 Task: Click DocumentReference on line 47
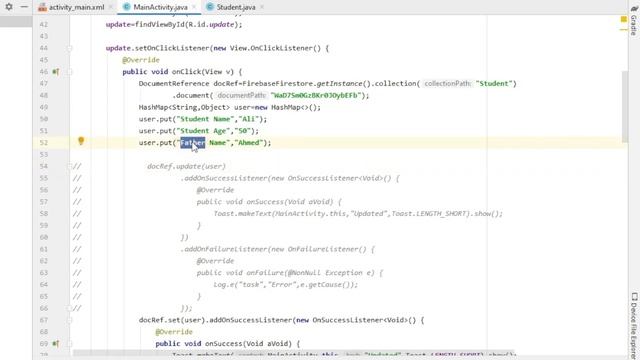[x=174, y=84]
